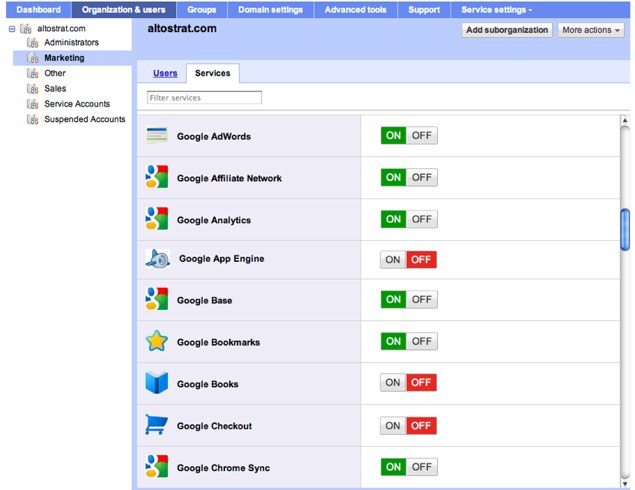The height and width of the screenshot is (490, 635).
Task: Collapse the altostrat.com tree node
Action: tap(12, 29)
